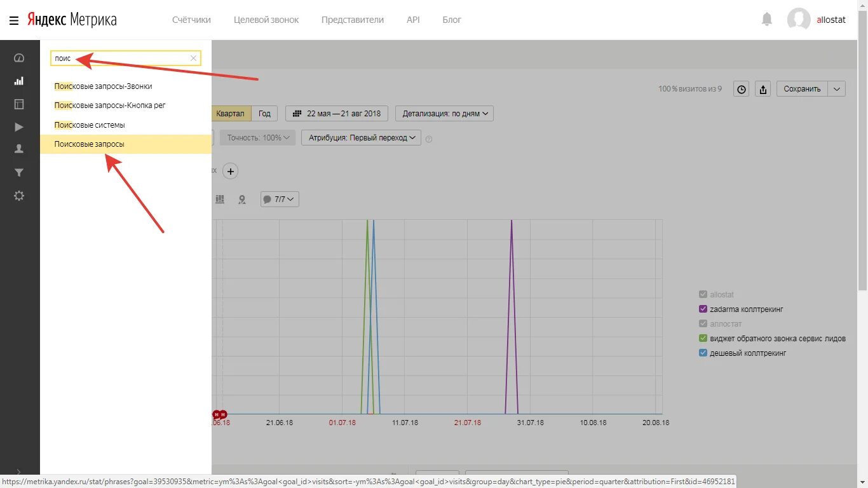The image size is (868, 488).
Task: Open API in the top navigation
Action: 413,20
